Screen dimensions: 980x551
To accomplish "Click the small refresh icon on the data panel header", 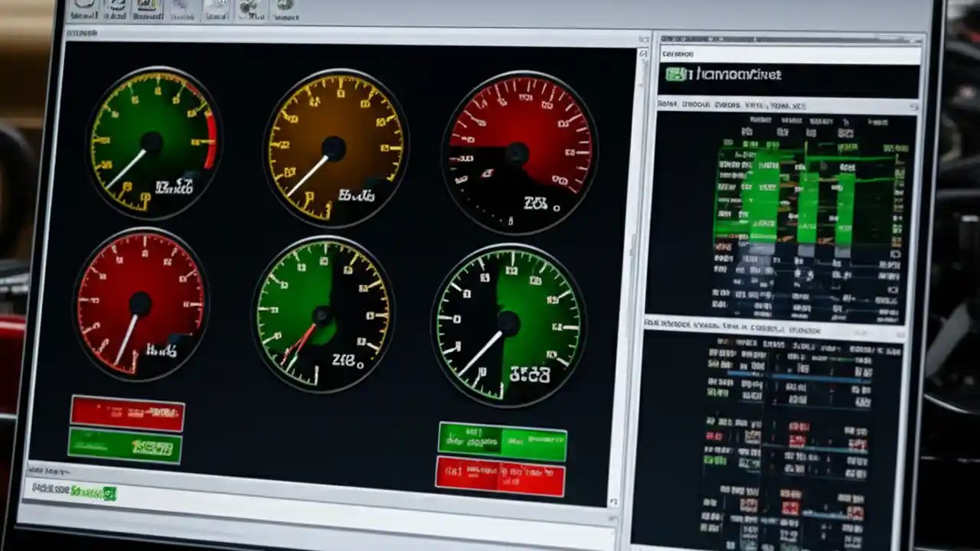I will click(x=914, y=106).
